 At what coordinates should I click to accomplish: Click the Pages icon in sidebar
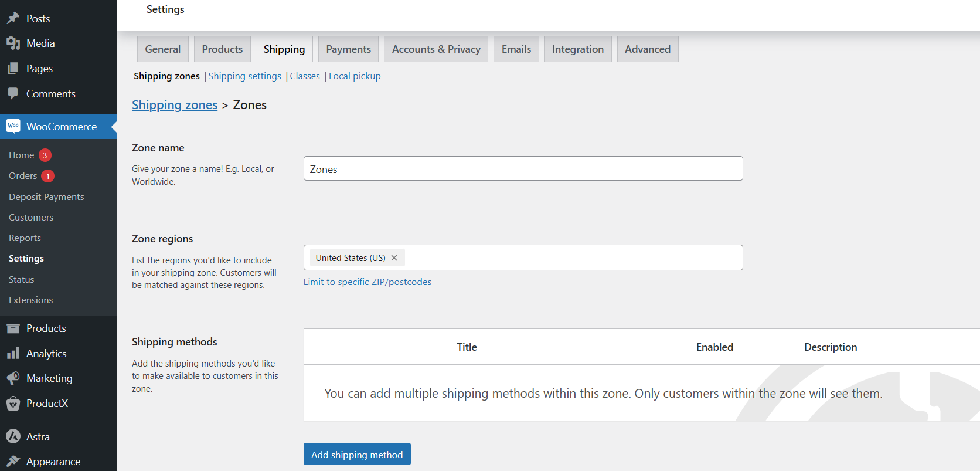[x=13, y=69]
